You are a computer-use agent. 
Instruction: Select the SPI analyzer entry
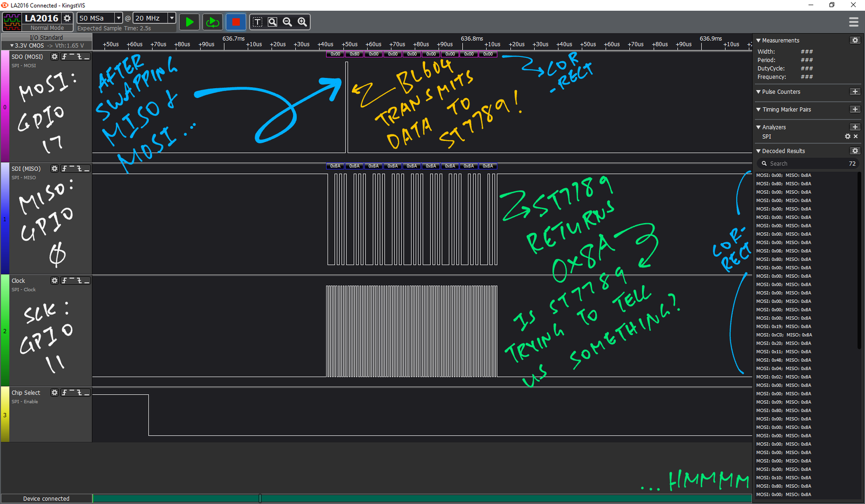pos(766,137)
